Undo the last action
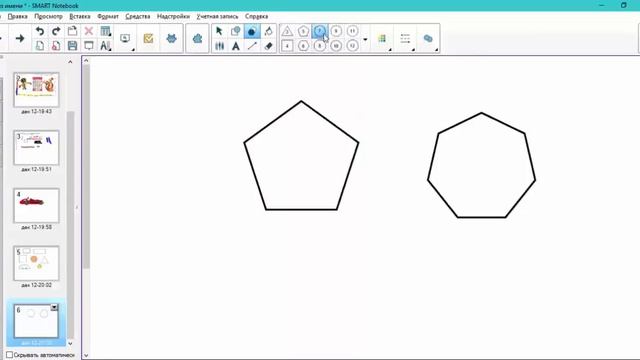Viewport: 640px width, 360px height. [40, 31]
